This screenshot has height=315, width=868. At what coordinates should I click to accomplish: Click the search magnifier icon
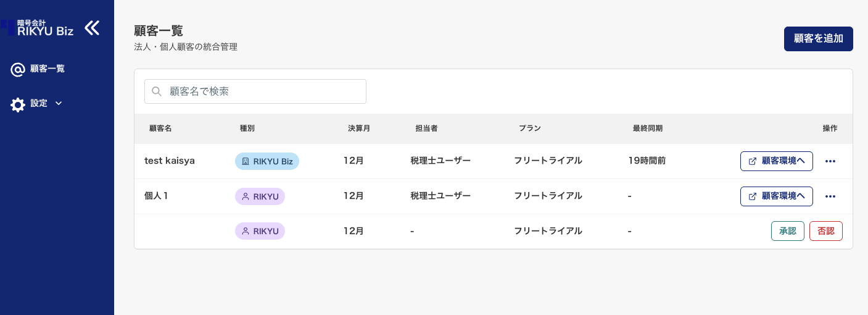[157, 91]
